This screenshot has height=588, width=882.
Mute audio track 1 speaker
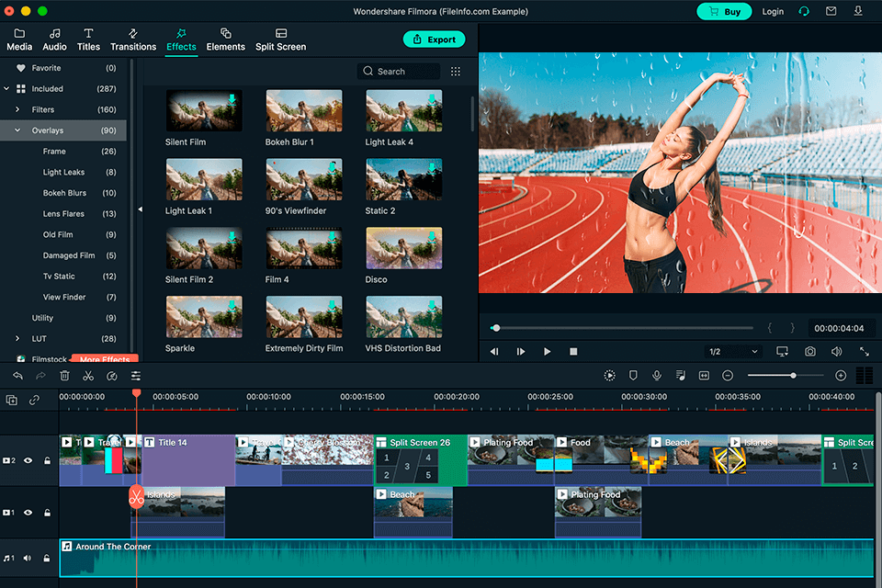point(27,559)
